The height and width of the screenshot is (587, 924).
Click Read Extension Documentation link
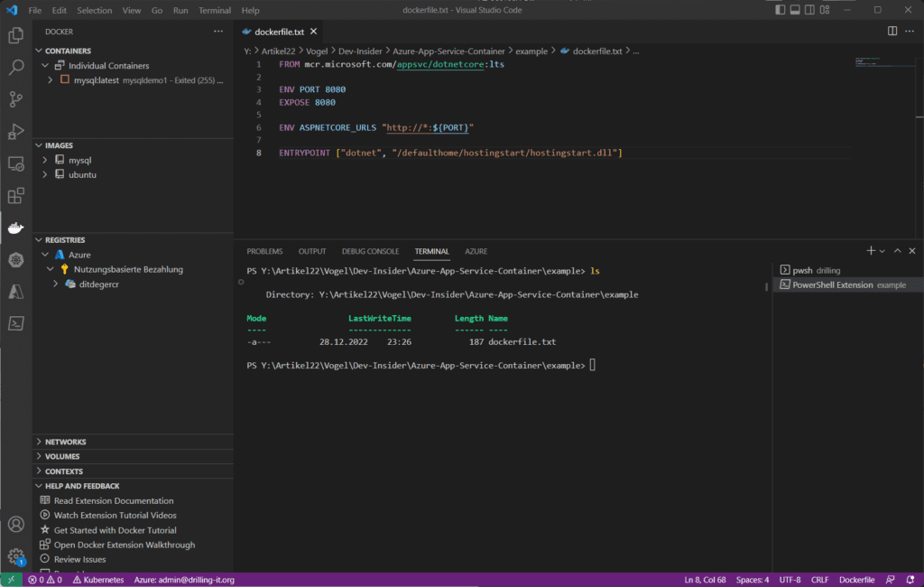(114, 501)
